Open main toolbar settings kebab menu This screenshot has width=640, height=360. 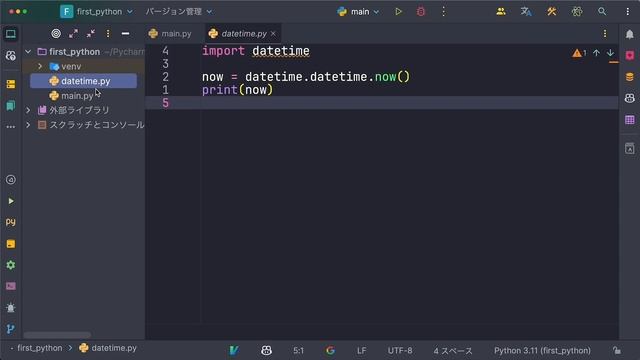(627, 12)
